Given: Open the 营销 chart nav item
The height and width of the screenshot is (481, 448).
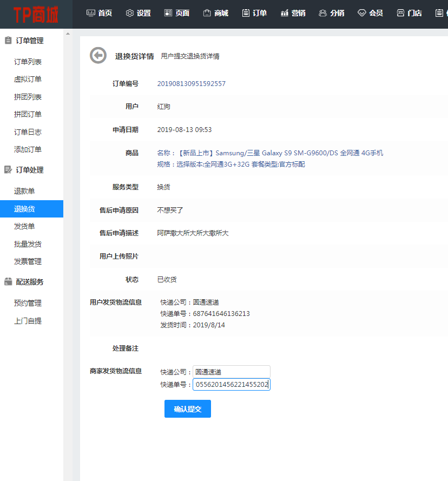Looking at the screenshot, I should coord(293,13).
